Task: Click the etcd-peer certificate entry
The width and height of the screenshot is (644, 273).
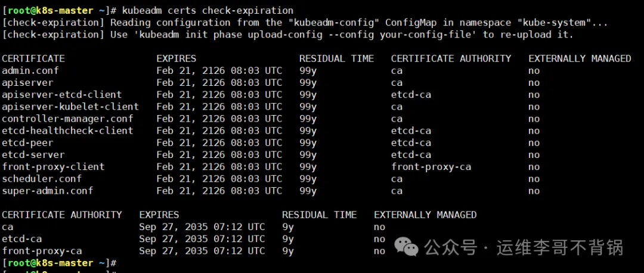Action: click(28, 142)
